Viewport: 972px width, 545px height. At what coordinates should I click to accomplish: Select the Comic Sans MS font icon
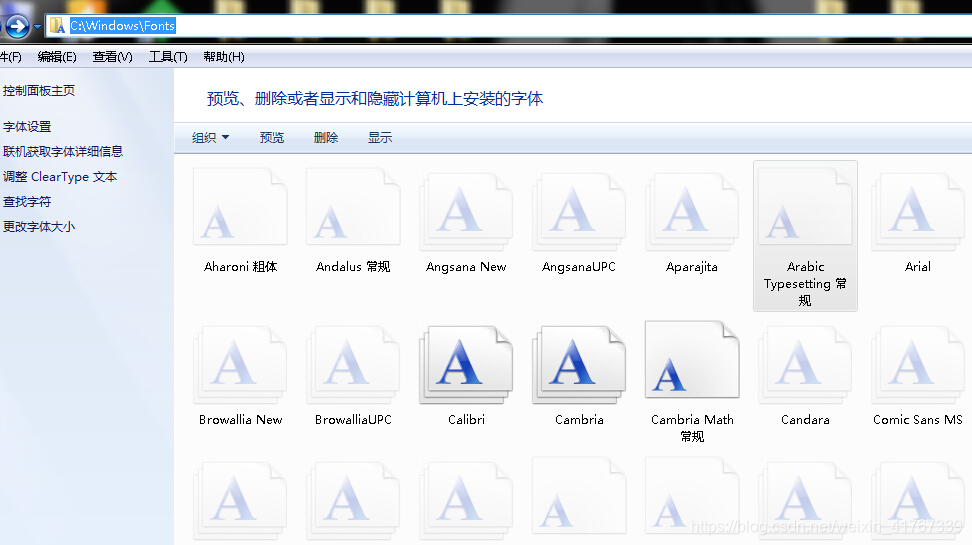click(917, 365)
